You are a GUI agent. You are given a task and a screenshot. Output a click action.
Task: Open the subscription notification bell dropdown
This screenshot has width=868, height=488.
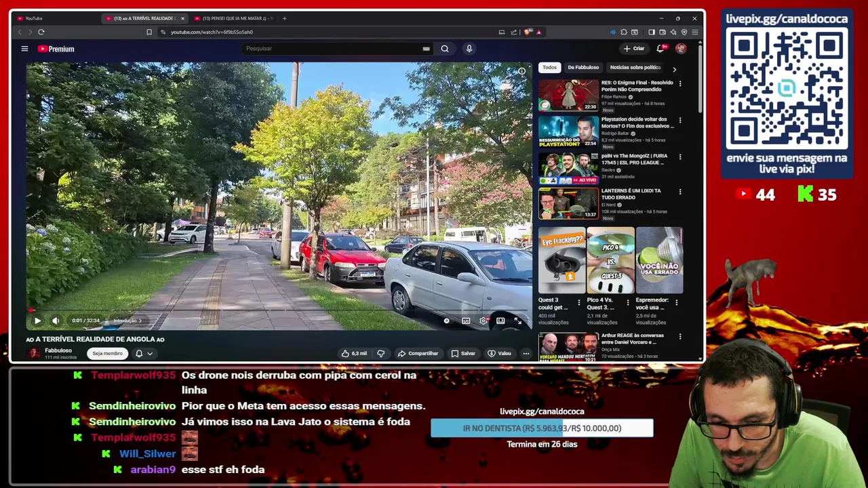point(143,353)
